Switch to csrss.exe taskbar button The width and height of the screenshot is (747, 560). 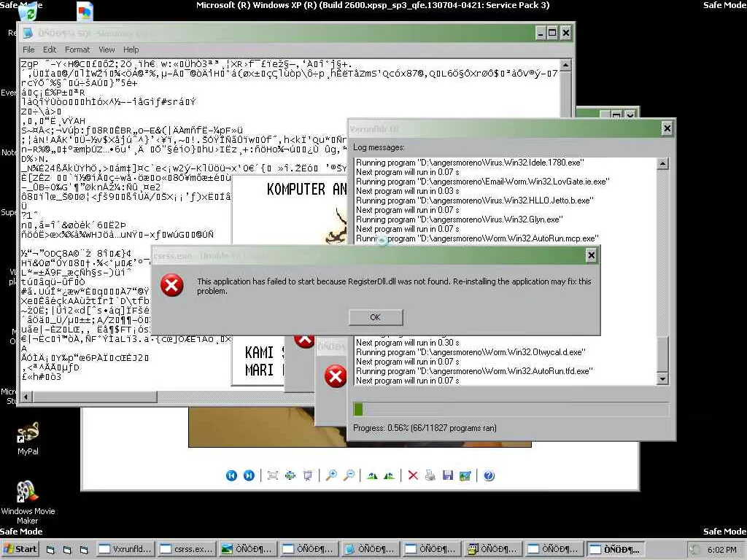(187, 549)
